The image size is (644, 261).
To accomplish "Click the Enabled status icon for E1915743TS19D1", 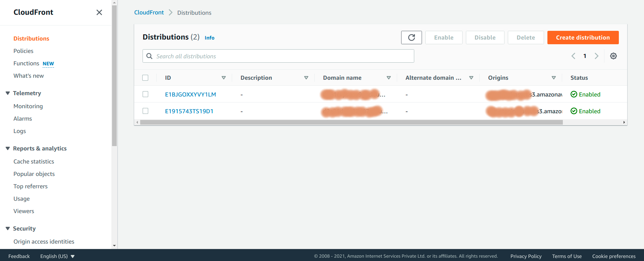I will coord(574,111).
